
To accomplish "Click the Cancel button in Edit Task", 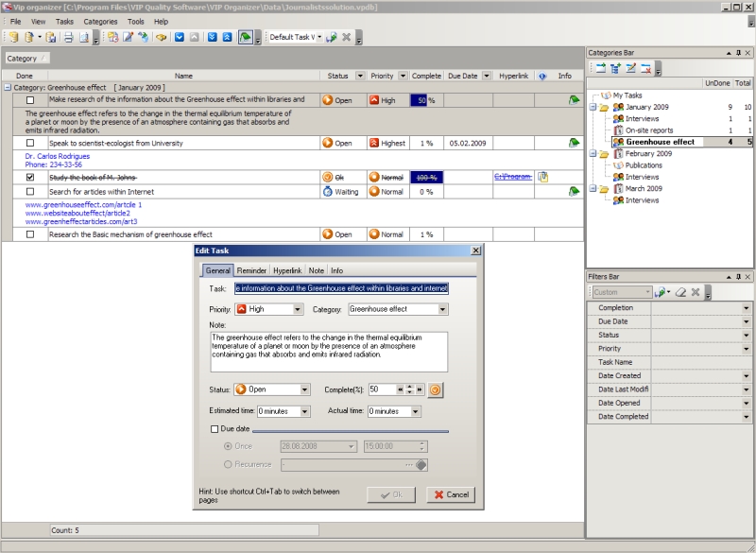I will (451, 494).
